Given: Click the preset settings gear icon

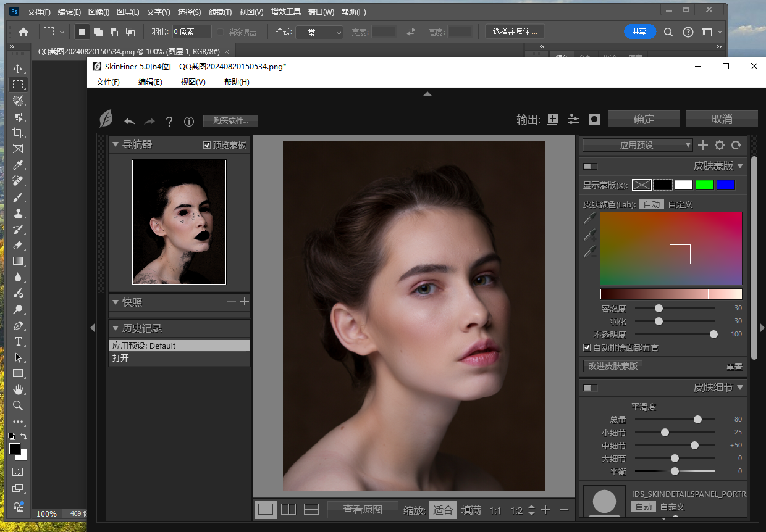Looking at the screenshot, I should (720, 145).
